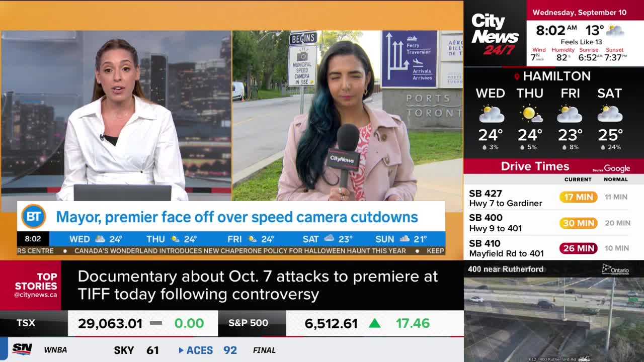Click the SUN cloud icon in ticker bar
Screen dimensions: 644x362
(404, 239)
